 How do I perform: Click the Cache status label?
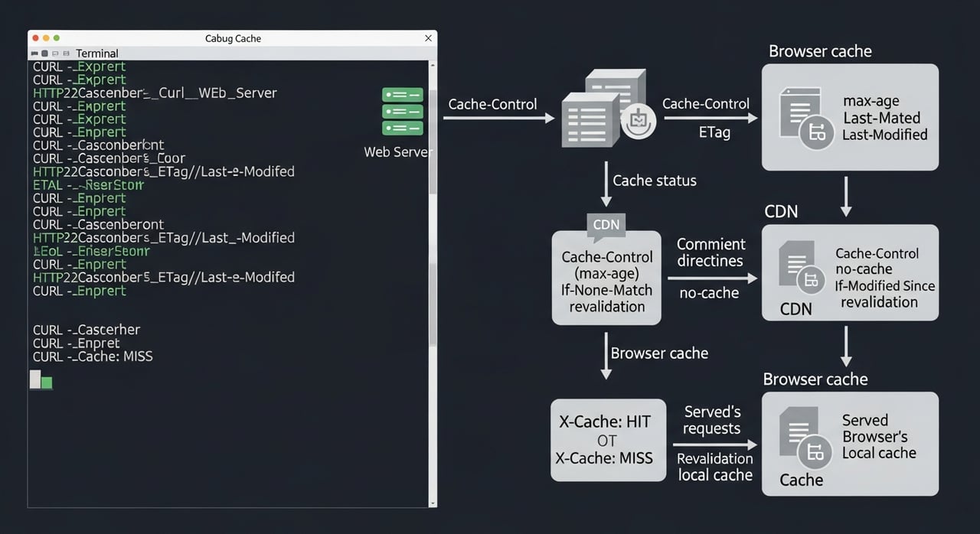[655, 181]
